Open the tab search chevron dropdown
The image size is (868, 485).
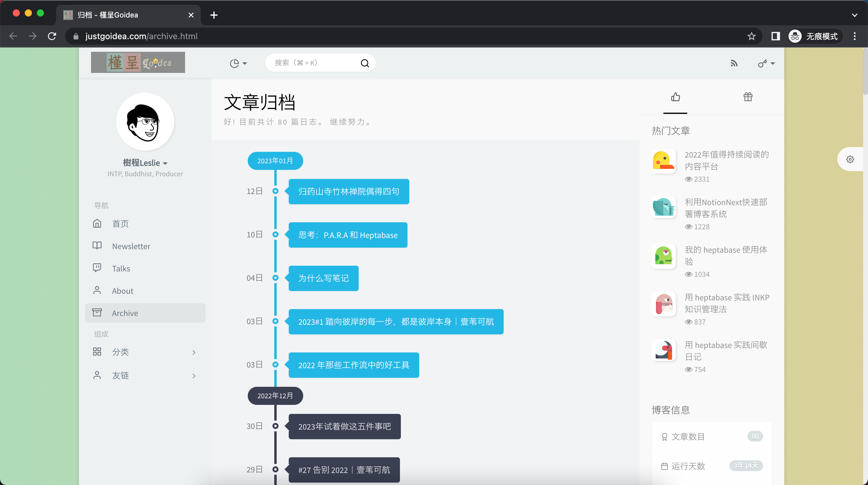tap(854, 15)
